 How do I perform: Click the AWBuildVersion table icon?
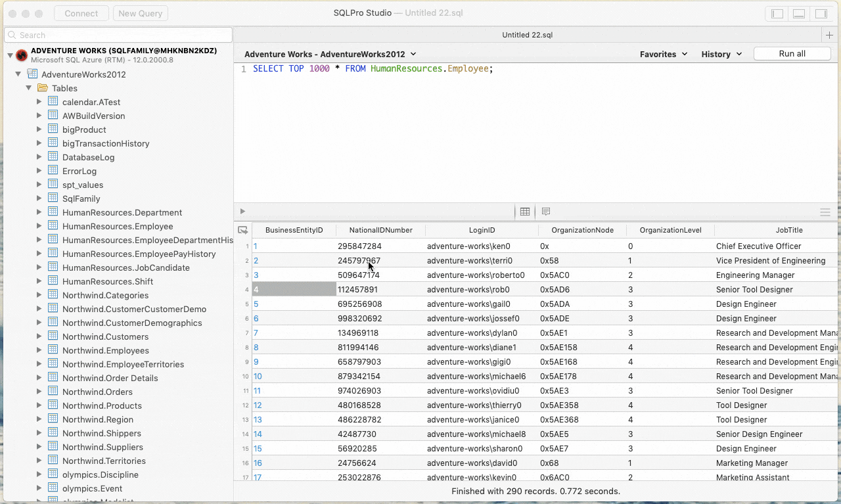pos(53,116)
